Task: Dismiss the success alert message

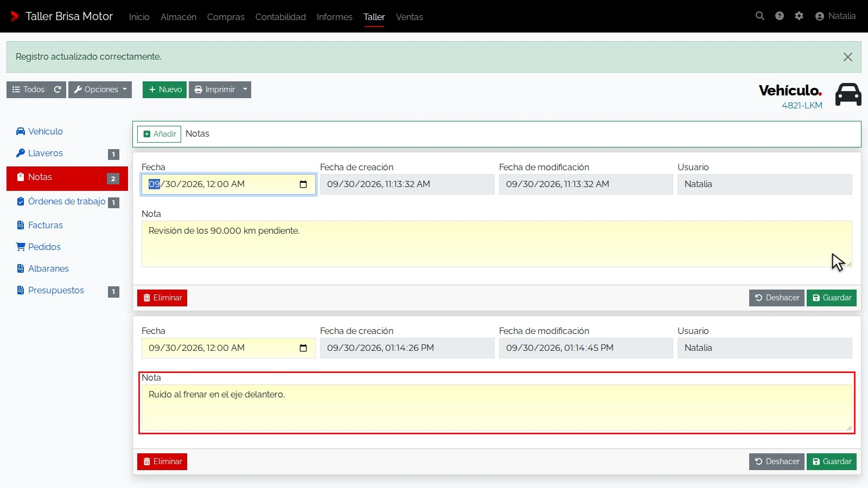Action: coord(848,57)
